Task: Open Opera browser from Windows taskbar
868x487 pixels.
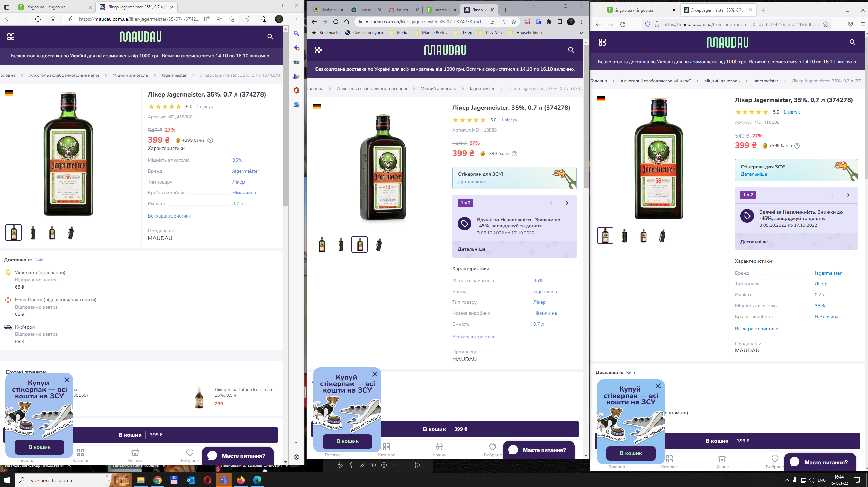Action: coord(207,480)
